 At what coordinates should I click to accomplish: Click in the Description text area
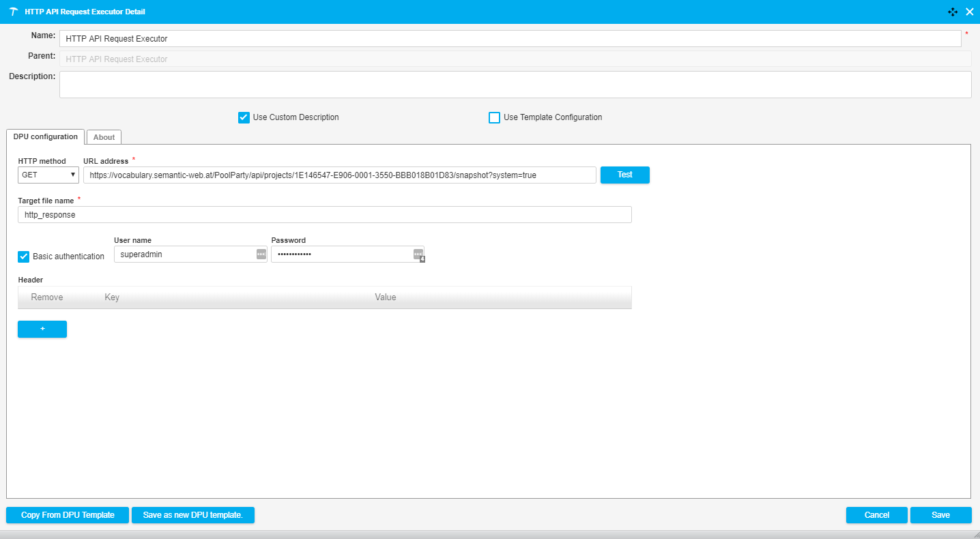coord(515,85)
